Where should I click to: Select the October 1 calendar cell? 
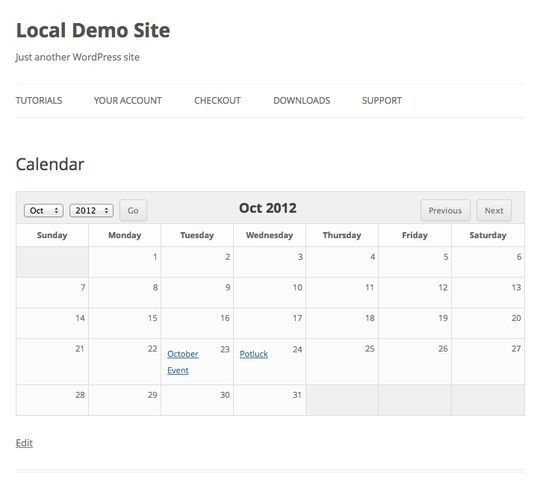coord(125,262)
